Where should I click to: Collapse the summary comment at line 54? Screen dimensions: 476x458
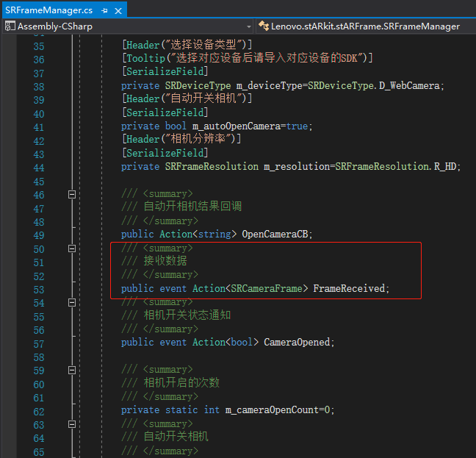coord(72,302)
